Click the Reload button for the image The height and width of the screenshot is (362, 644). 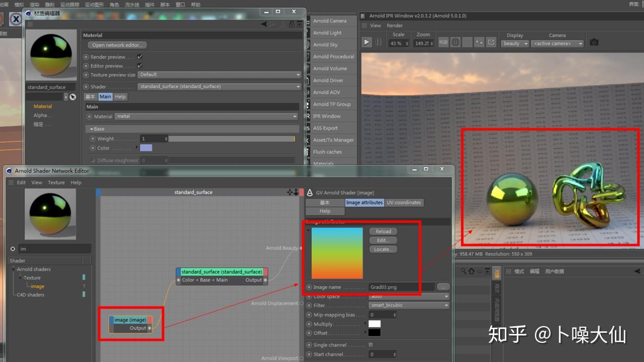pos(383,231)
